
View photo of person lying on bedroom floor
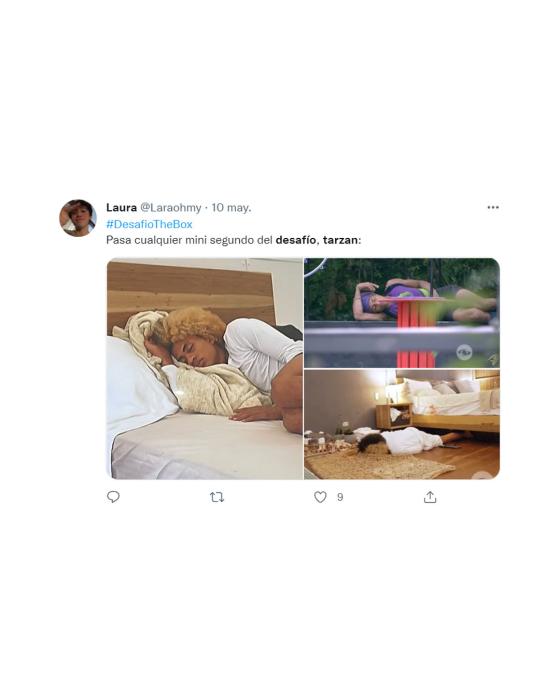click(x=402, y=425)
